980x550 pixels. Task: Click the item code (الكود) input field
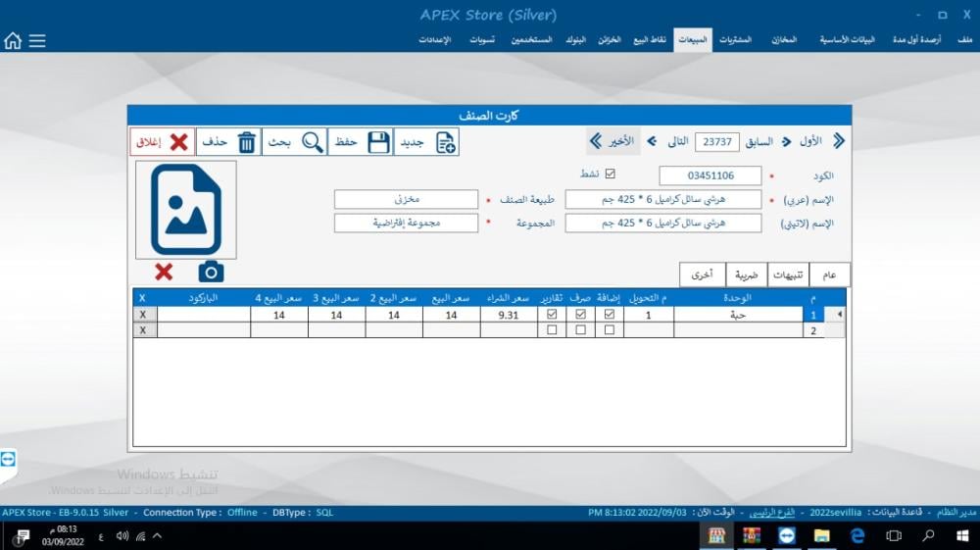(x=710, y=175)
